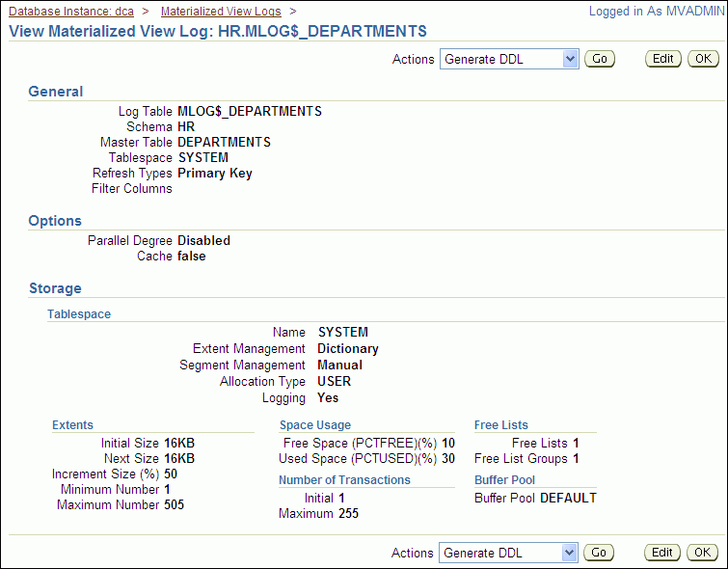Click the General section heading
Screen dimensions: 728x569
click(x=56, y=92)
